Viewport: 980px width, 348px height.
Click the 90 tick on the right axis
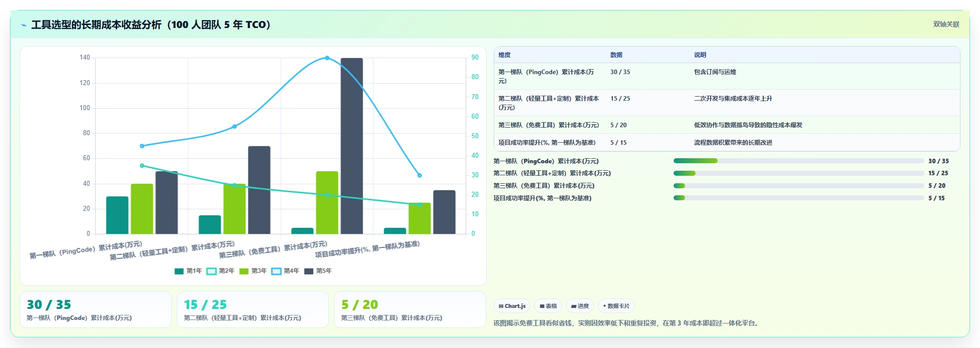coord(475,58)
